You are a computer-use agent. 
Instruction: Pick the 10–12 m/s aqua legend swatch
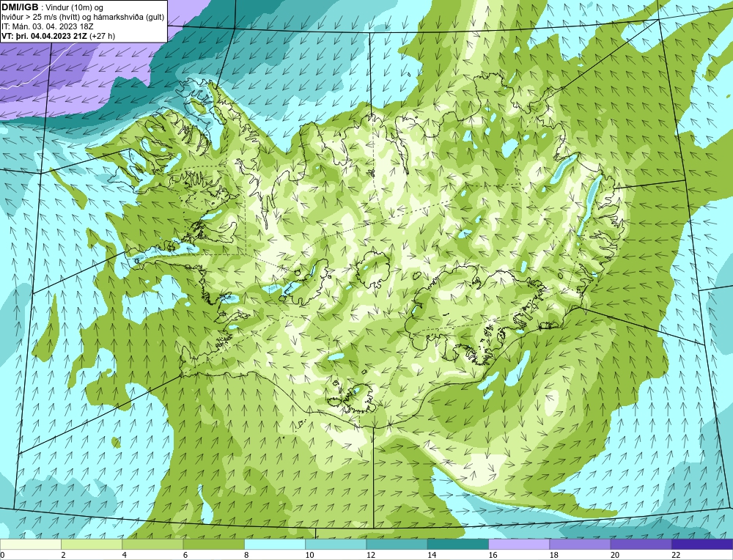pyautogui.click(x=336, y=544)
